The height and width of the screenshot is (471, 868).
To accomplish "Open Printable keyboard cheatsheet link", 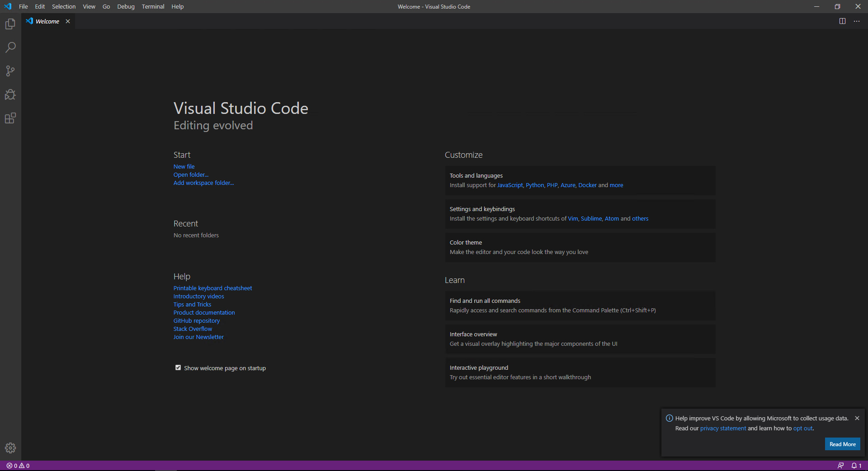I will click(x=212, y=288).
